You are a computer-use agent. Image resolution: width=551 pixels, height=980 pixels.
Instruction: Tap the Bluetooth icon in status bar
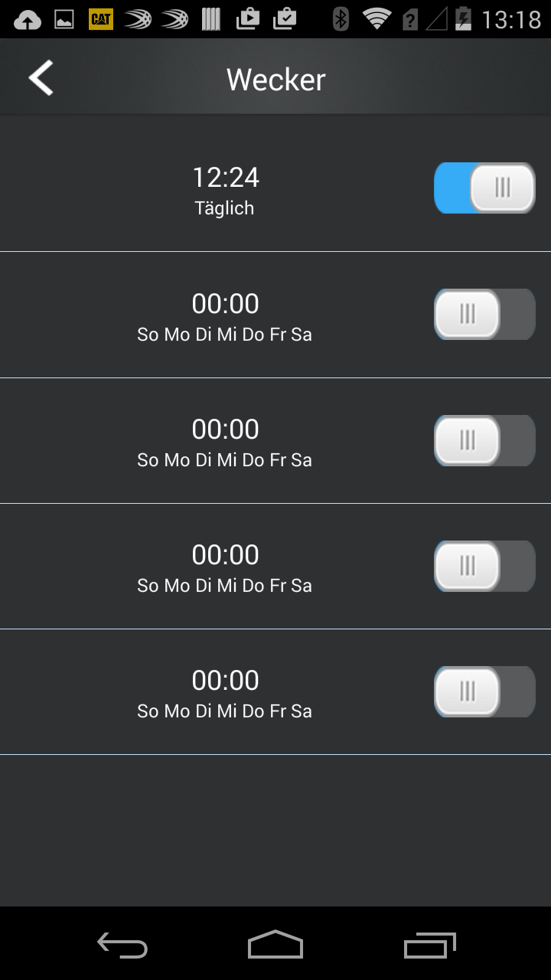coord(341,19)
